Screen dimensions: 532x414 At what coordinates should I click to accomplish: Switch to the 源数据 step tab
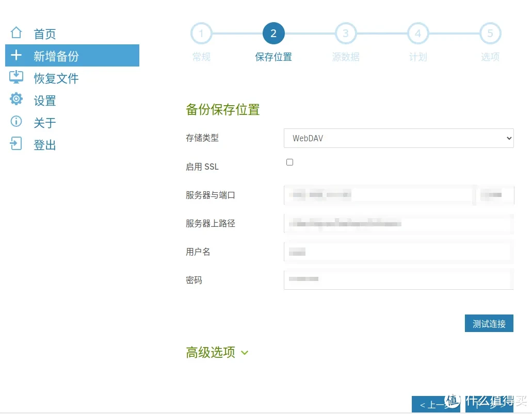(x=346, y=33)
